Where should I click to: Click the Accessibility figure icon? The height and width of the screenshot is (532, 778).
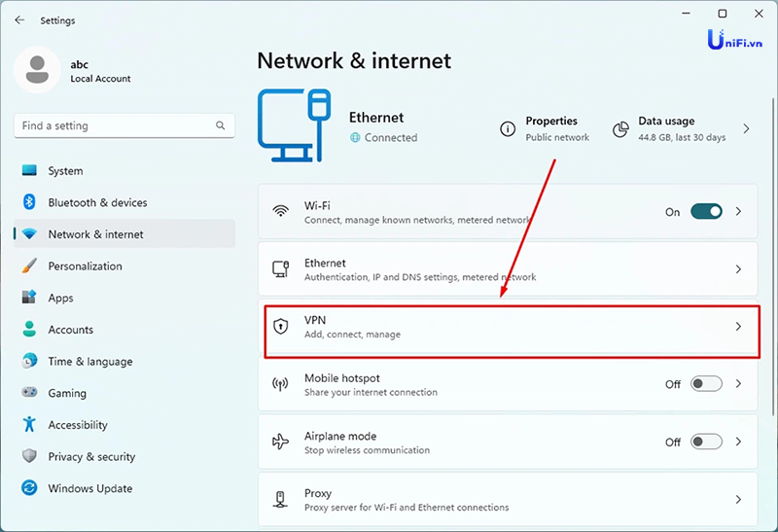[x=29, y=424]
